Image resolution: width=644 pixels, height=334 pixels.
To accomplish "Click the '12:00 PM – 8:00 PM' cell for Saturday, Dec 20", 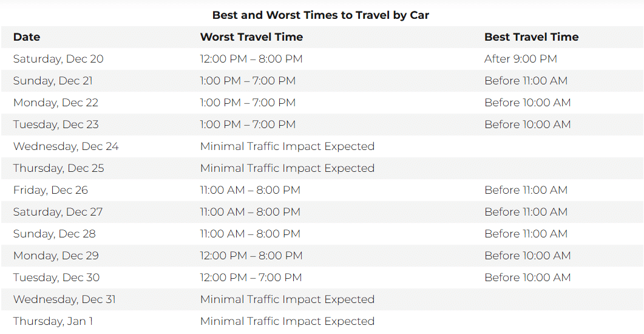I will click(x=251, y=59).
